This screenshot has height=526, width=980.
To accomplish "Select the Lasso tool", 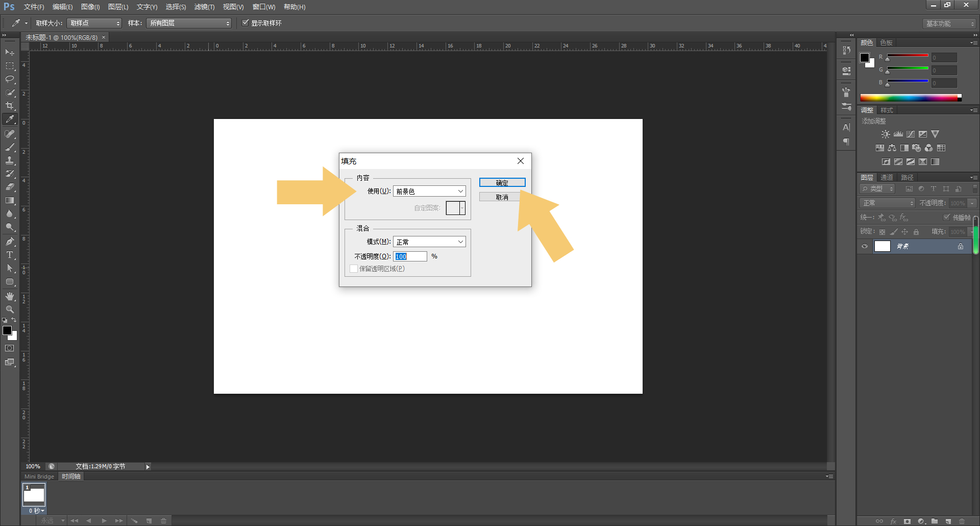I will pyautogui.click(x=10, y=79).
